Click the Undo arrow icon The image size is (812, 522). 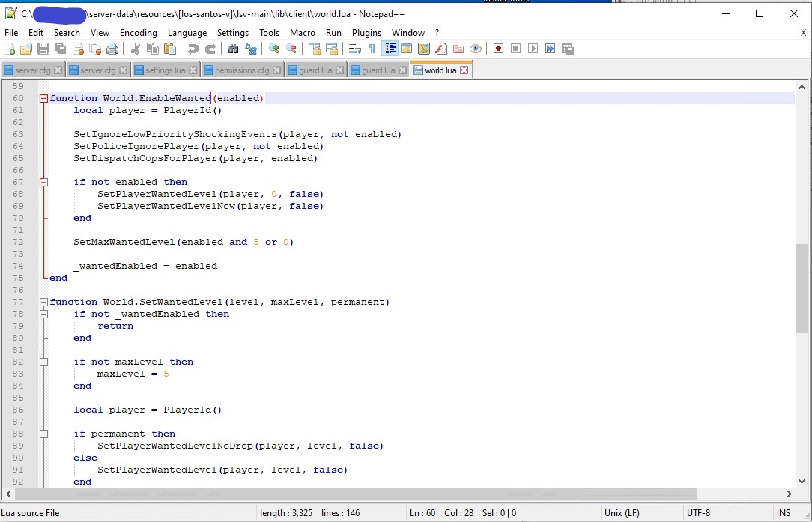point(193,49)
